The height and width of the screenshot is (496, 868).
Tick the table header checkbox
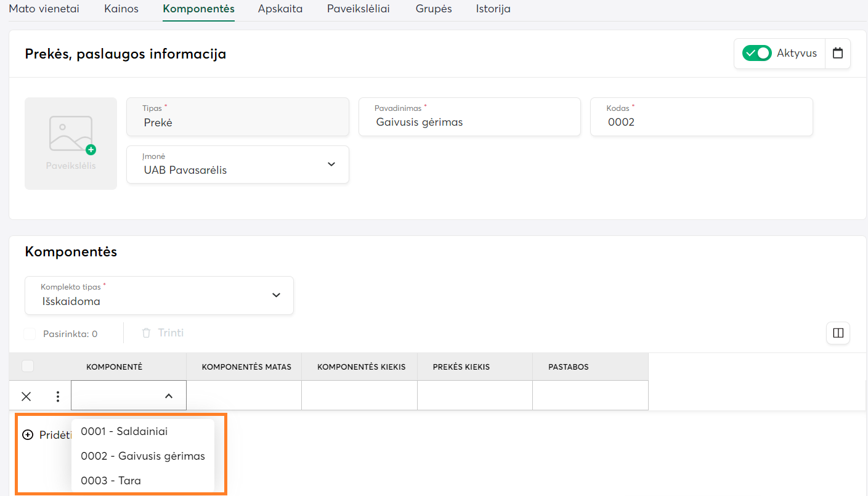[28, 367]
